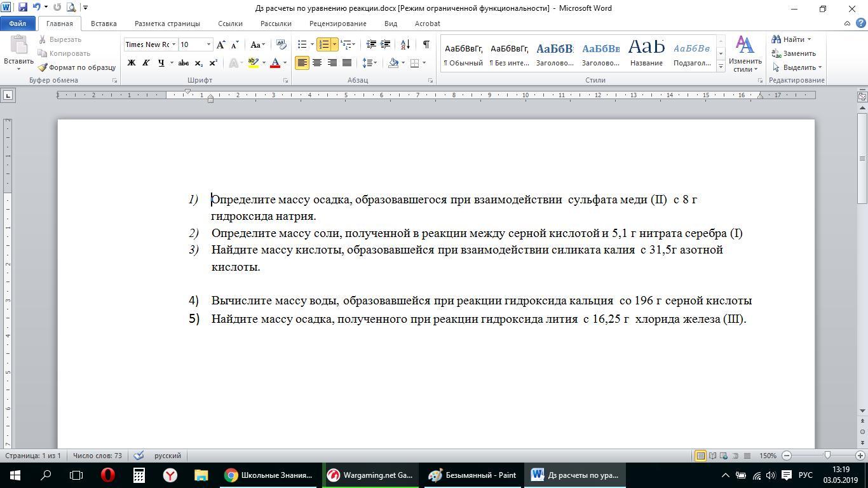This screenshot has height=488, width=868.
Task: Click the increase indent icon
Action: click(x=385, y=44)
